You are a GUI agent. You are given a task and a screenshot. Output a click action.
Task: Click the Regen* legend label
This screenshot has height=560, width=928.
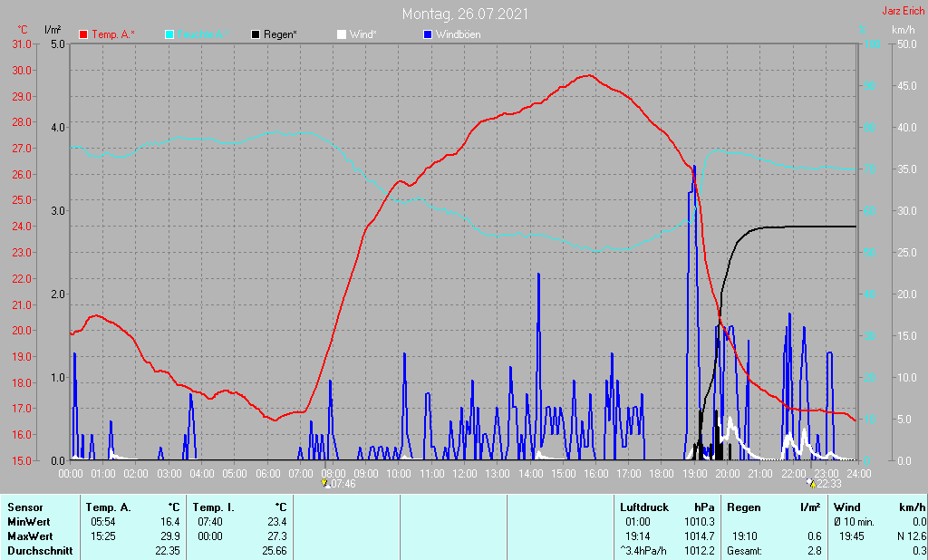coord(280,34)
